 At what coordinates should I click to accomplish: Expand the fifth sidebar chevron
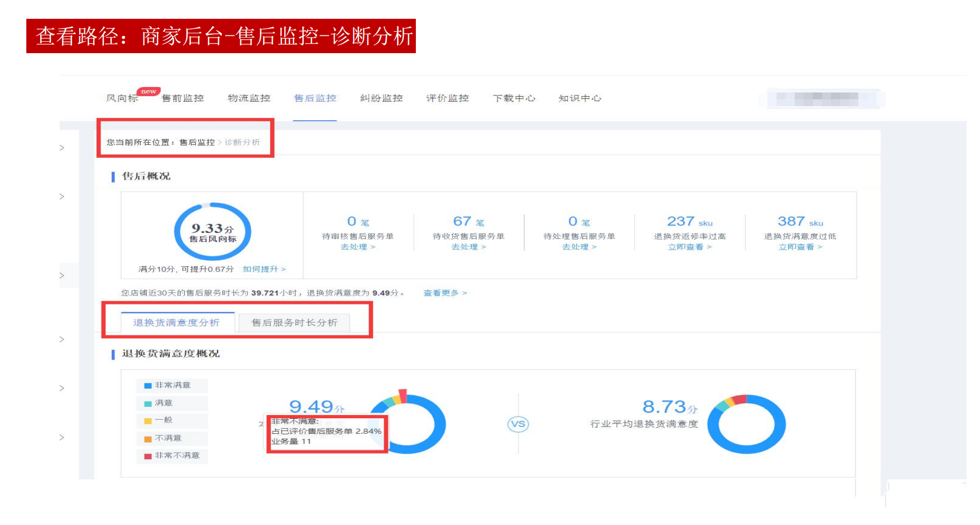(62, 388)
